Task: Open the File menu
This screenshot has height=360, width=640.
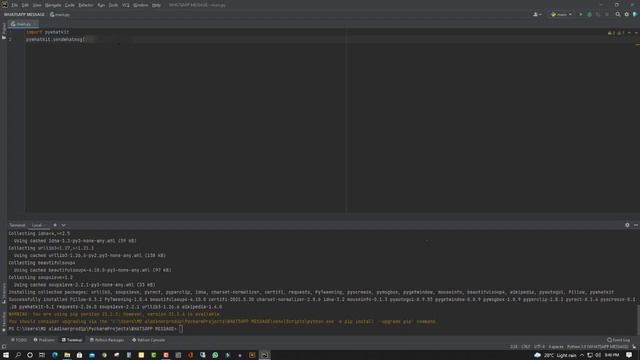Action: click(x=15, y=5)
